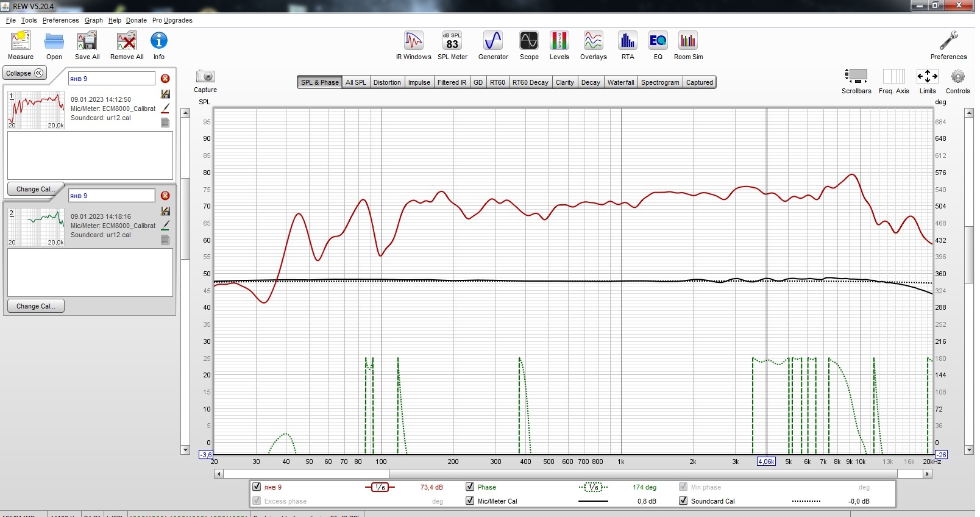Open graph Limits settings
This screenshot has width=980, height=517.
point(928,76)
